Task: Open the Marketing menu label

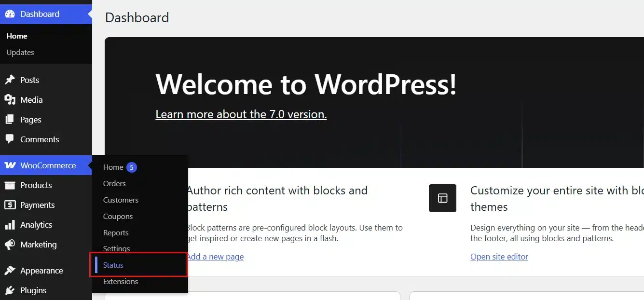Action: pyautogui.click(x=38, y=245)
